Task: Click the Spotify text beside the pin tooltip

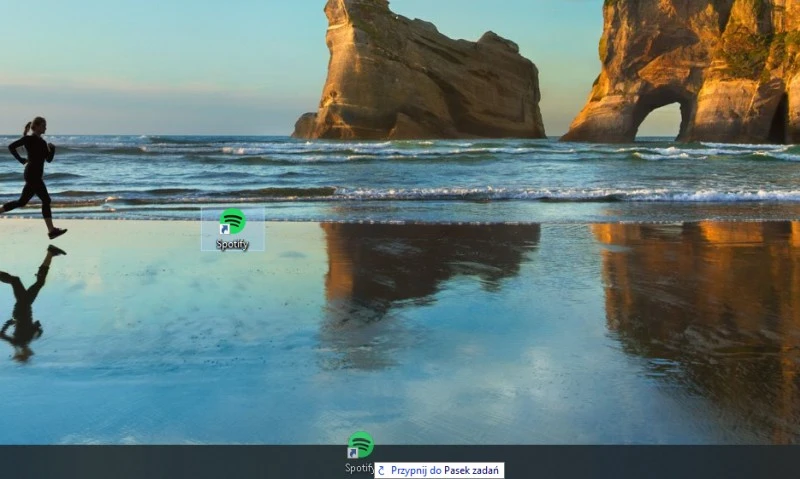Action: tap(358, 468)
